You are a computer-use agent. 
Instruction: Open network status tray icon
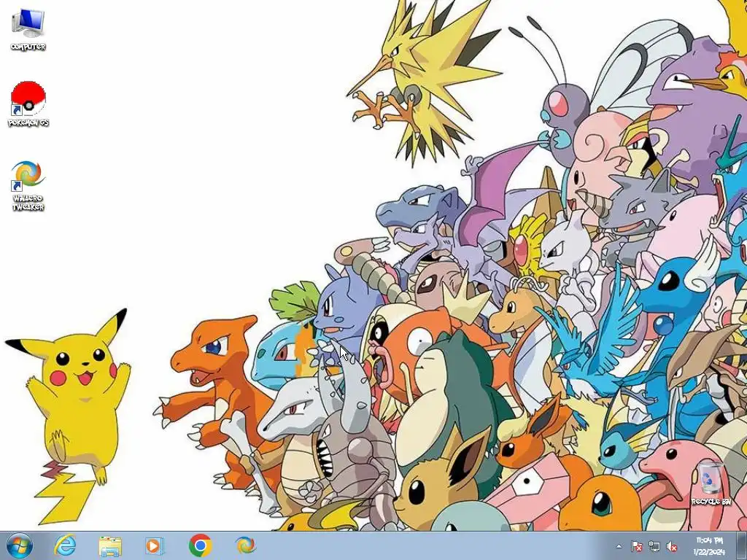click(654, 546)
